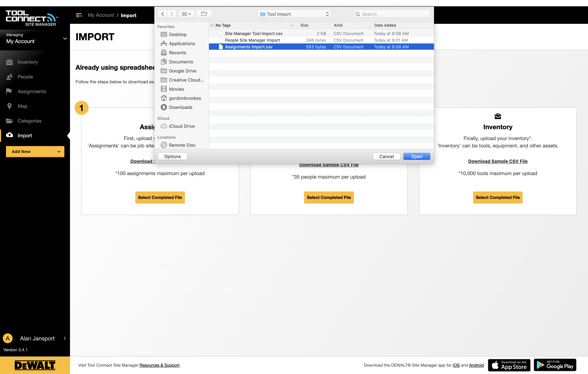Click Select Completed File for inventory
588x374 pixels.
click(x=498, y=197)
